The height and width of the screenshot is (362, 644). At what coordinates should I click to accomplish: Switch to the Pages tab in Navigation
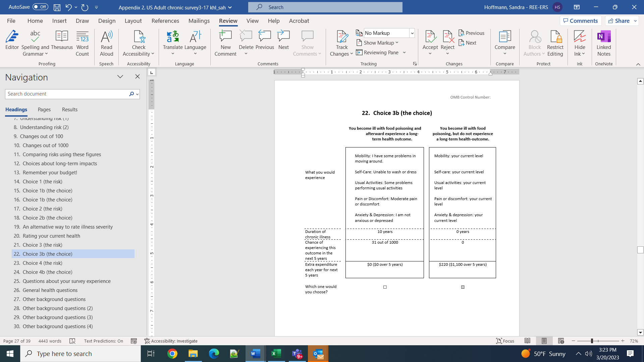point(44,110)
